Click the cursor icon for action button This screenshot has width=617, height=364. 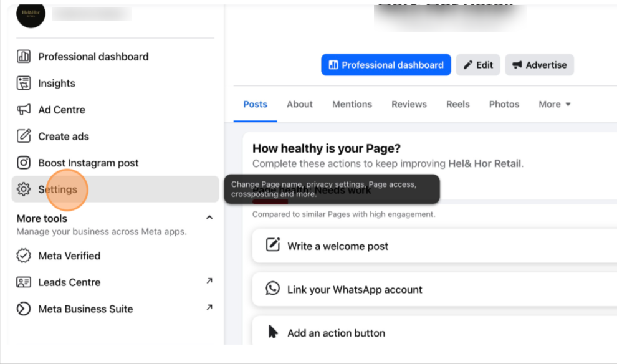(273, 332)
